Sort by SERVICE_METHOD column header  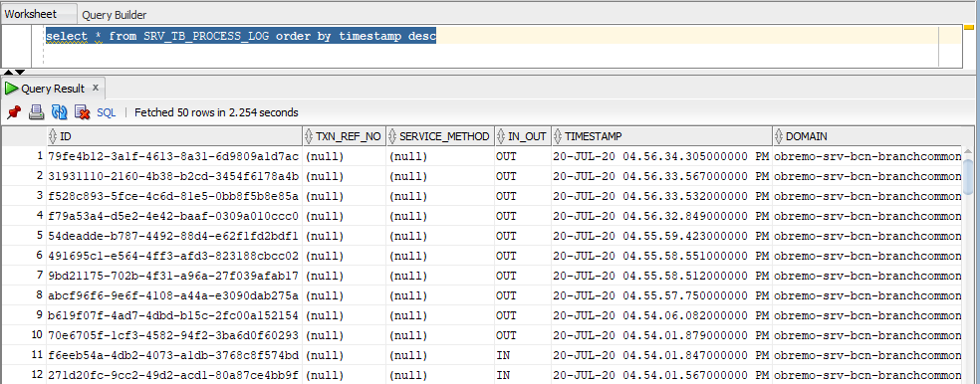(x=440, y=136)
